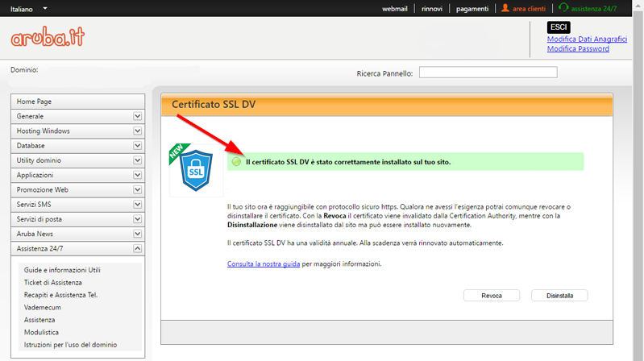Open the Italiano language dropdown
Image resolution: width=644 pixels, height=361 pixels.
point(29,9)
